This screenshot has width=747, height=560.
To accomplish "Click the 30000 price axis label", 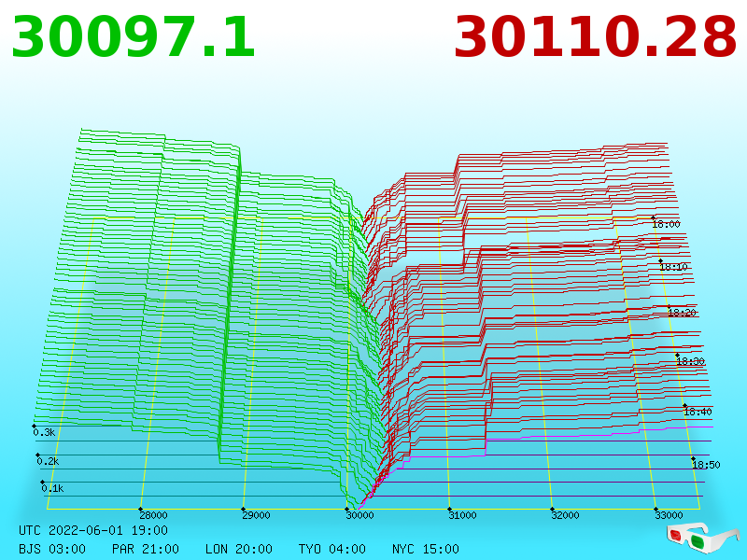I will click(x=359, y=515).
